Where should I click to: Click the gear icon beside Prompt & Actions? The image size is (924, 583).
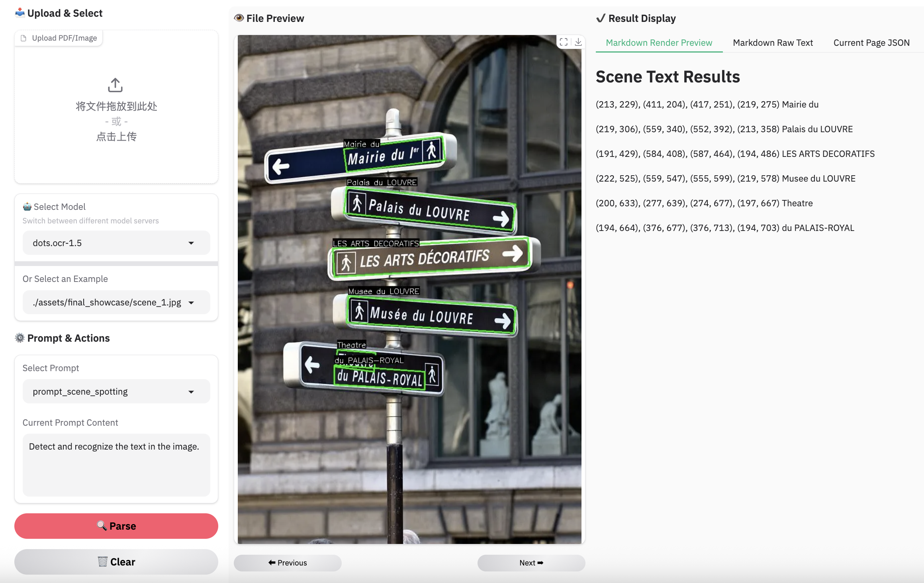click(x=20, y=338)
